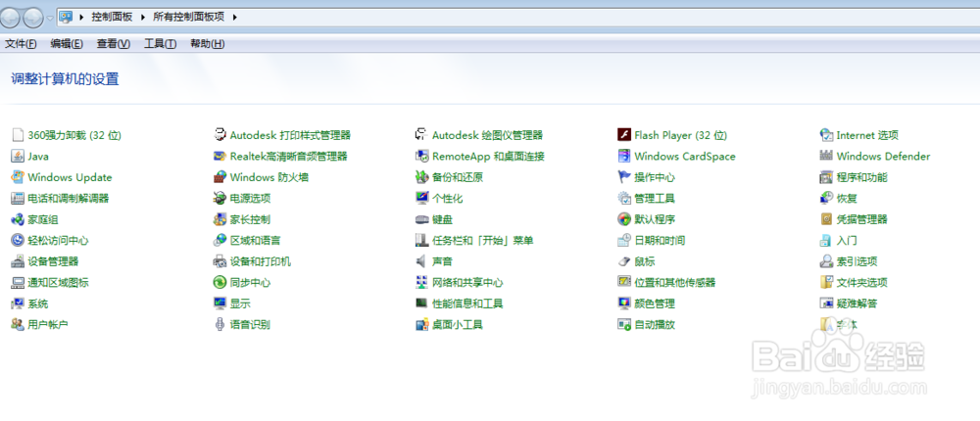This screenshot has height=421, width=980.
Task: Open the 轻松访问中心 link
Action: 58,241
